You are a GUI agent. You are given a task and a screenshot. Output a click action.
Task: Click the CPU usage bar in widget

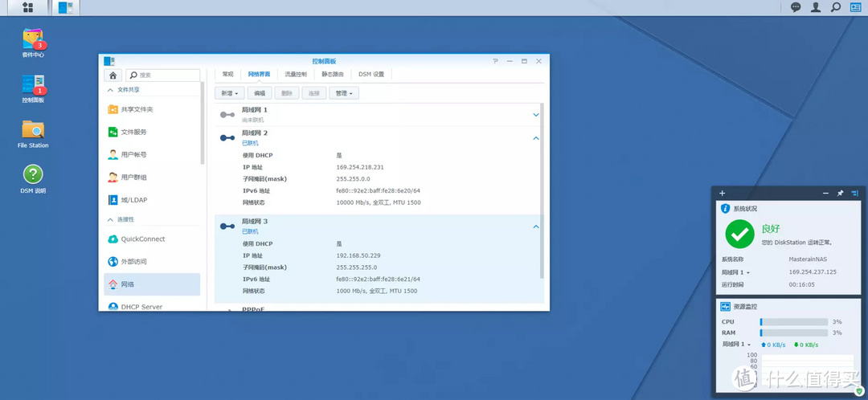point(793,322)
